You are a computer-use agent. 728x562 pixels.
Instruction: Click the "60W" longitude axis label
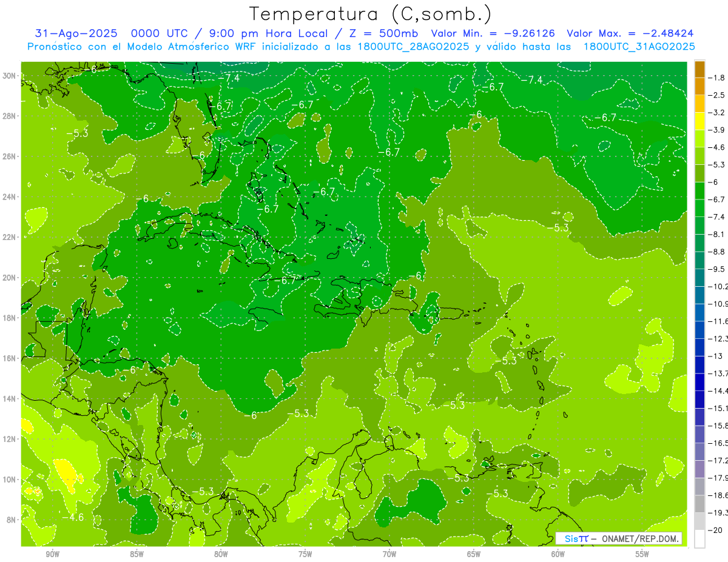558,554
